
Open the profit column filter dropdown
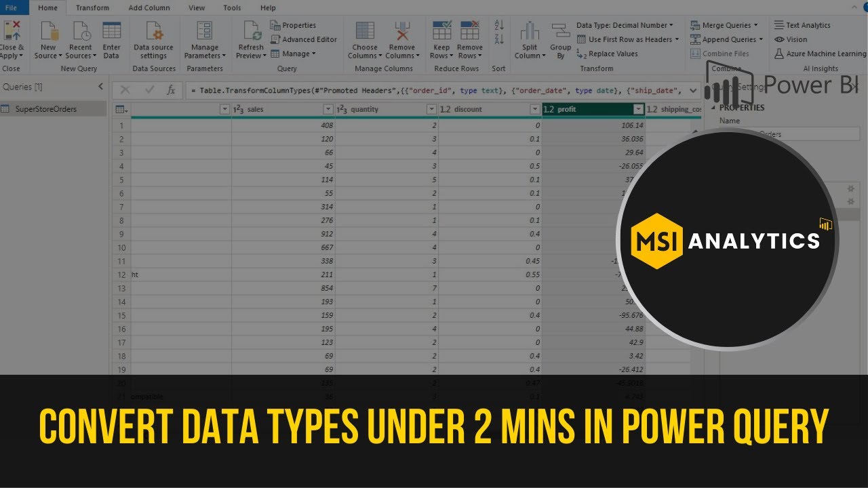[x=638, y=109]
